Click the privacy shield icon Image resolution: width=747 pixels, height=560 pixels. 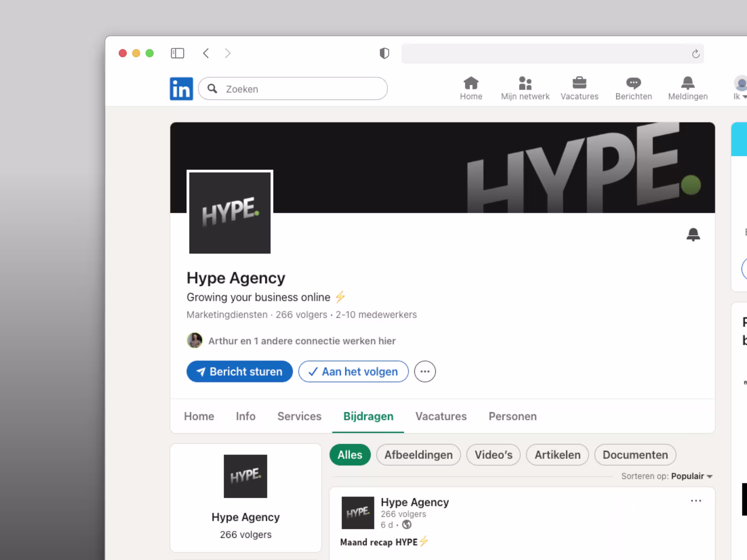tap(384, 53)
